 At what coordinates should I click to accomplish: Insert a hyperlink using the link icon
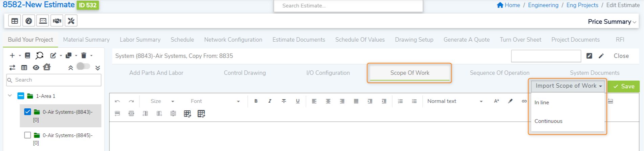click(524, 101)
